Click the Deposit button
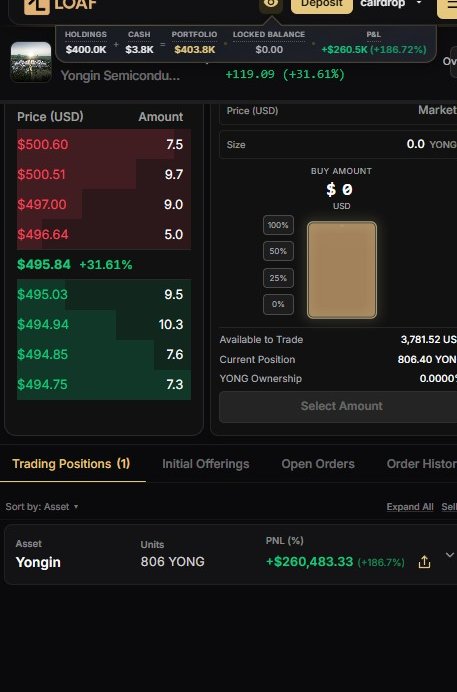The image size is (457, 692). (x=322, y=4)
